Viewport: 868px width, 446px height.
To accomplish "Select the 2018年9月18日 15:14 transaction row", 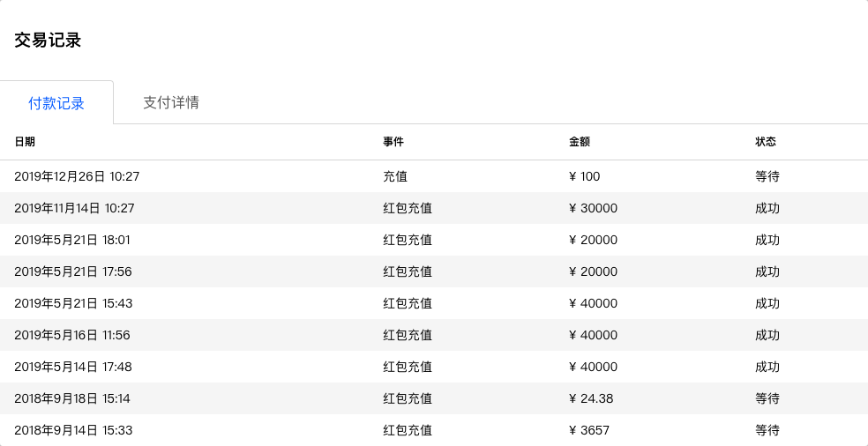I will point(434,398).
